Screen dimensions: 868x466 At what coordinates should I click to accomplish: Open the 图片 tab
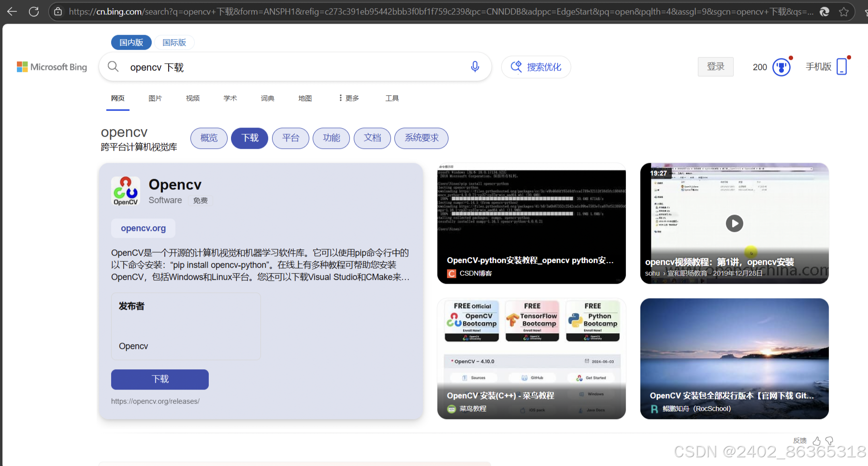(x=155, y=98)
